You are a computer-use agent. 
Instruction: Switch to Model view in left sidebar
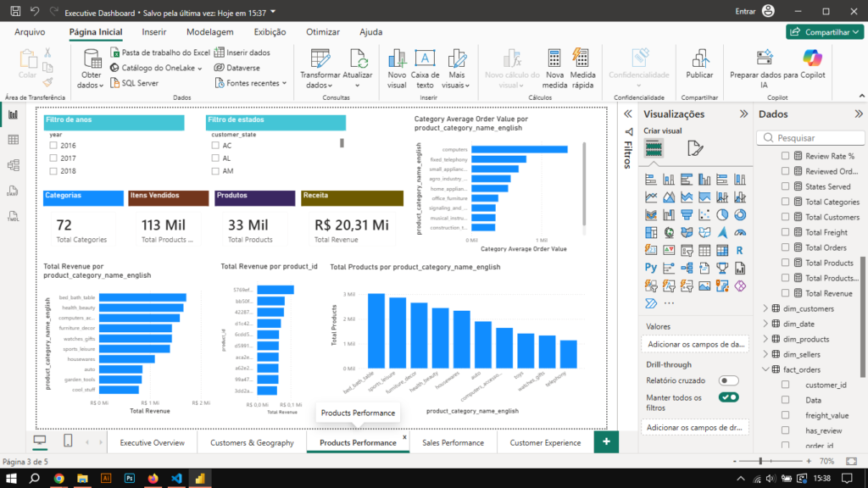tap(13, 165)
